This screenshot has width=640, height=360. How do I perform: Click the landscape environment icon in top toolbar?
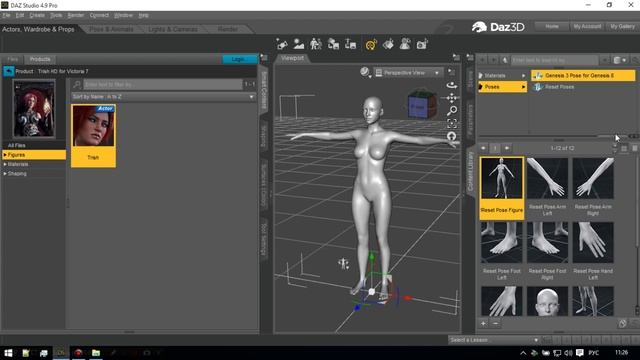(x=299, y=44)
